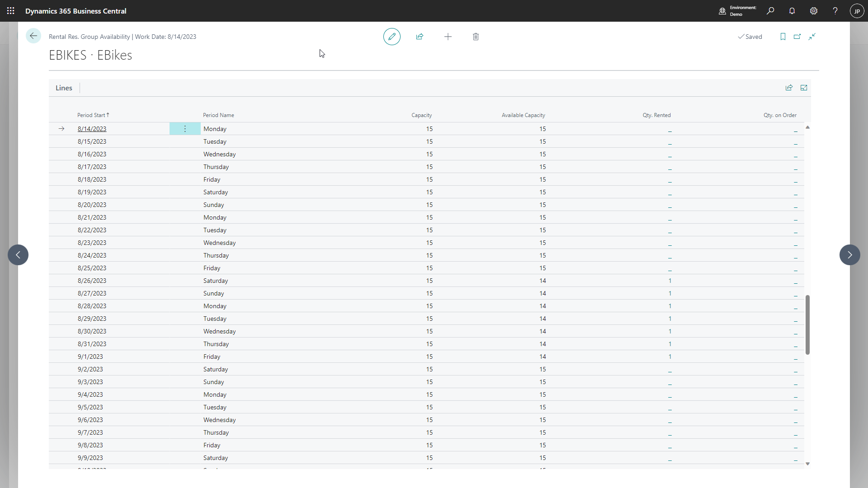This screenshot has width=868, height=488.
Task: Click Qty. Rented 1 for 9/1/2023
Action: point(670,357)
